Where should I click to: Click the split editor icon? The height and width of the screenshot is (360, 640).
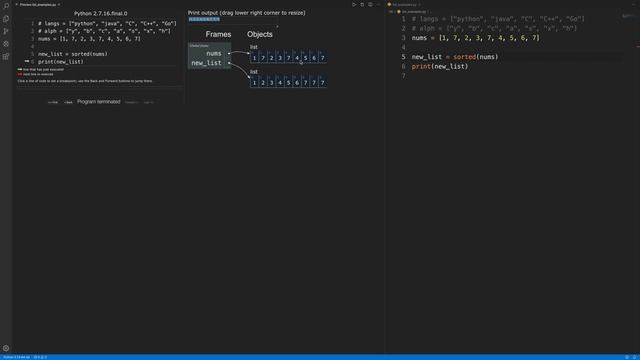(x=370, y=4)
